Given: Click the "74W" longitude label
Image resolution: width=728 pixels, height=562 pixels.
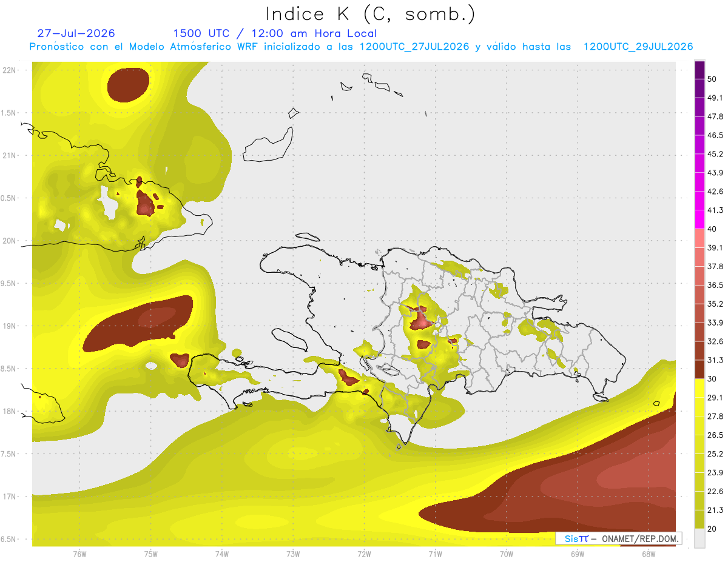Looking at the screenshot, I should coord(222,554).
